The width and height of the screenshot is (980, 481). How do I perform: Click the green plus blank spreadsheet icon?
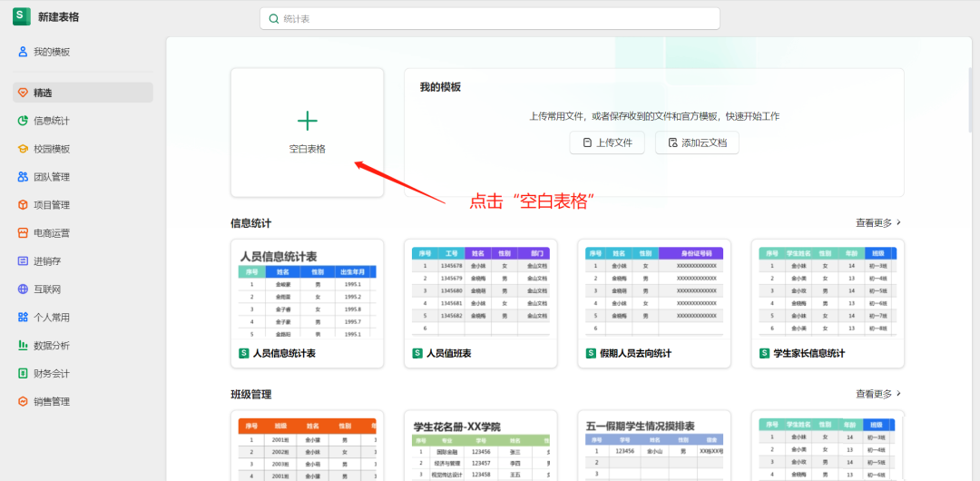(x=308, y=121)
